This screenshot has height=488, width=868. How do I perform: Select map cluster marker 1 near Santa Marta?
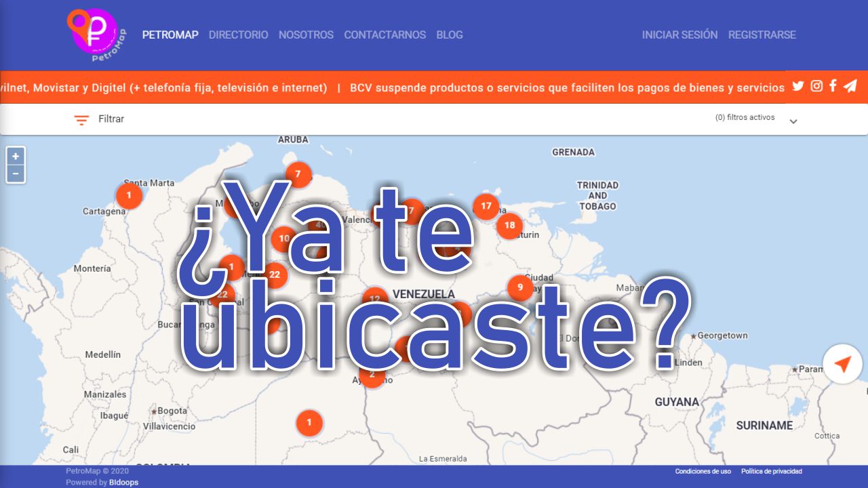[x=129, y=196]
